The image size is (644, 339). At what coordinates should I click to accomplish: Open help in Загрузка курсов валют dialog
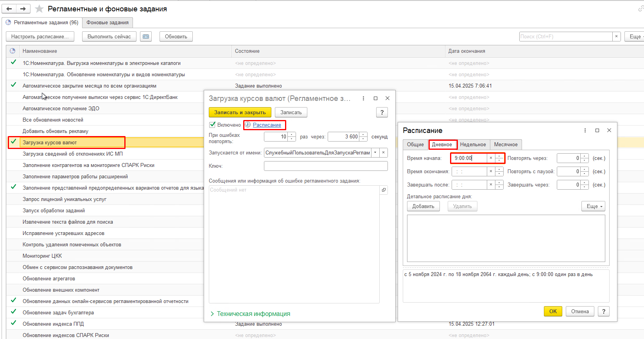tap(382, 112)
